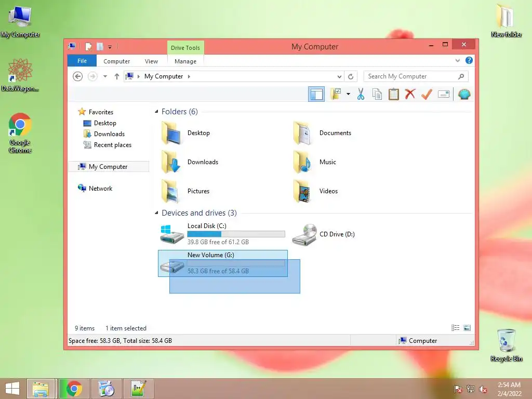Click the red X Delete icon
The height and width of the screenshot is (399, 532).
(410, 94)
